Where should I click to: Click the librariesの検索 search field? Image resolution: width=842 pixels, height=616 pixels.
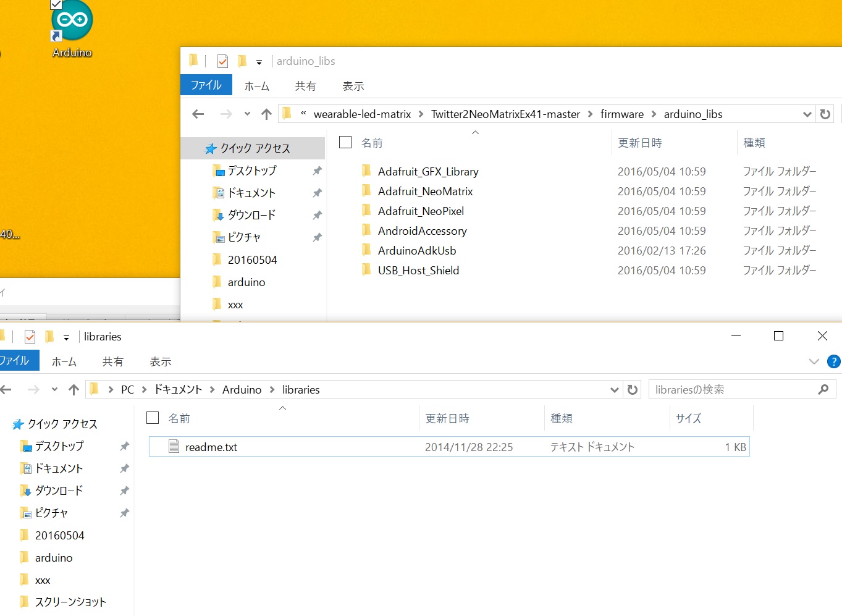[x=732, y=390]
